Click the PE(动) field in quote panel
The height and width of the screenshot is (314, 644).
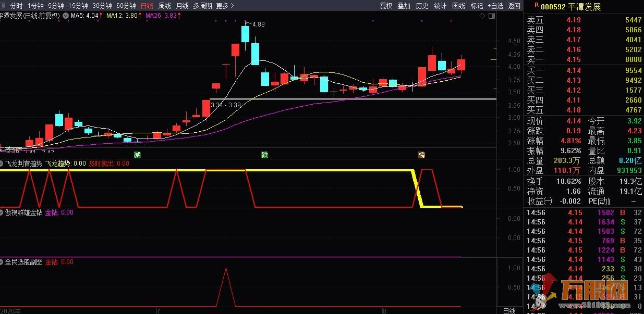[x=599, y=201]
